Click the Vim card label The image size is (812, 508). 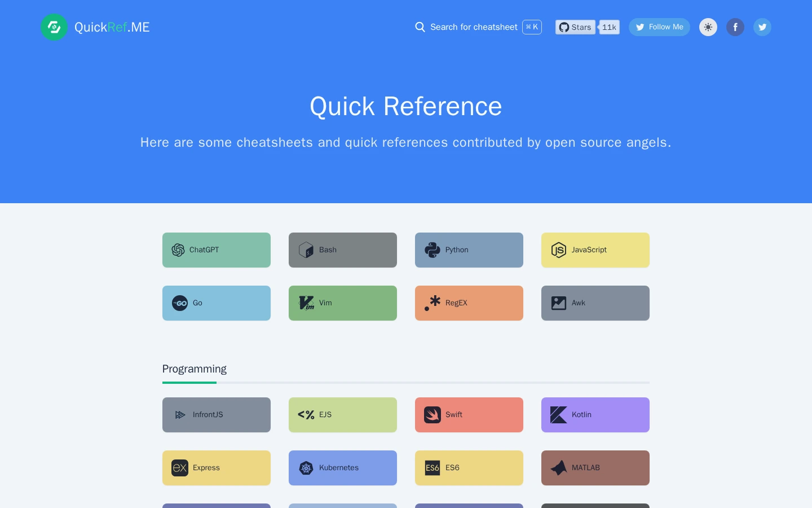[x=325, y=303]
